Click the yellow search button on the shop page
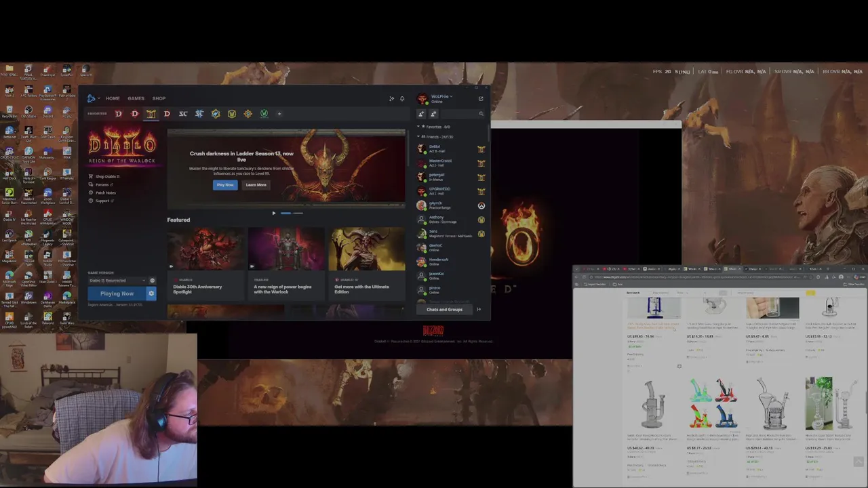 [811, 293]
